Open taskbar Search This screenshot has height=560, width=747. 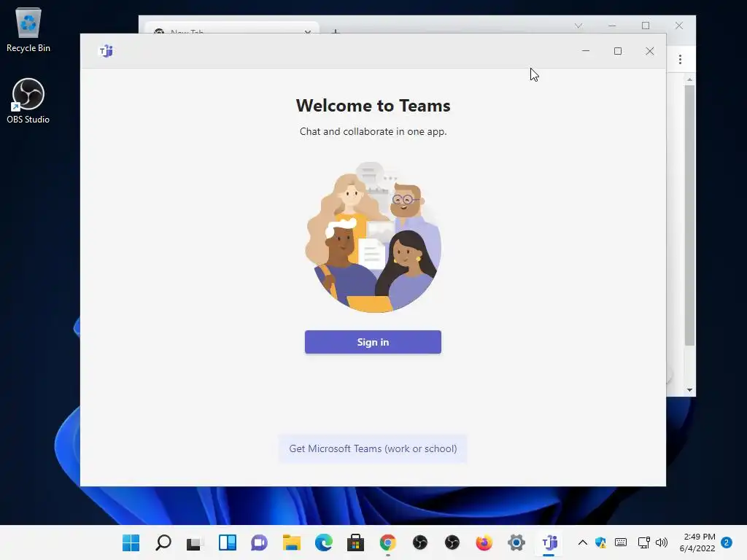pyautogui.click(x=163, y=542)
